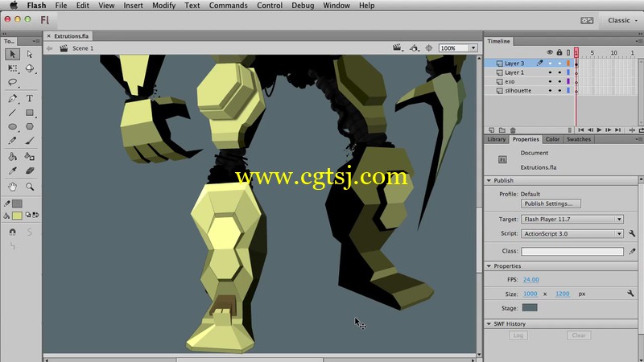The height and width of the screenshot is (362, 644).
Task: Play the timeline animation
Action: (x=599, y=130)
